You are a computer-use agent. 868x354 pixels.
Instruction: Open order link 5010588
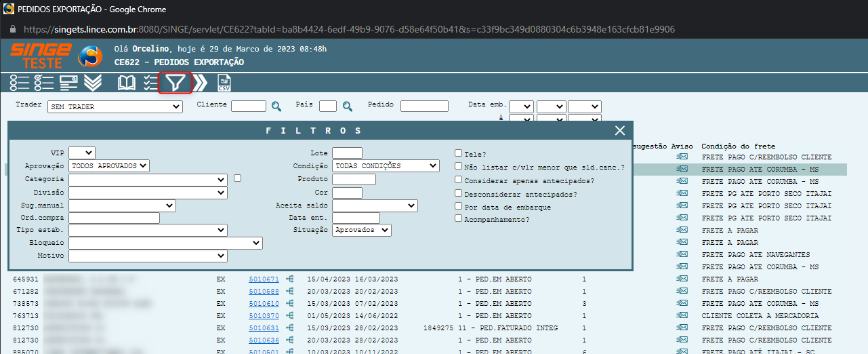(x=264, y=292)
